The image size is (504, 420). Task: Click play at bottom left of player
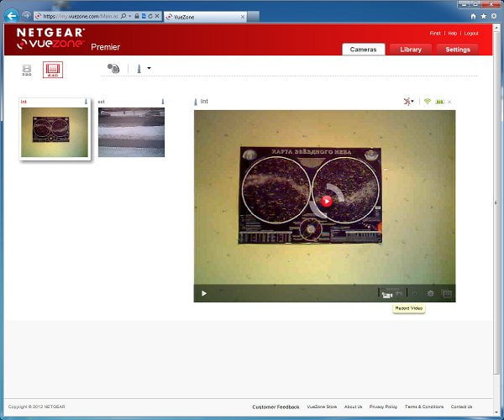click(204, 293)
